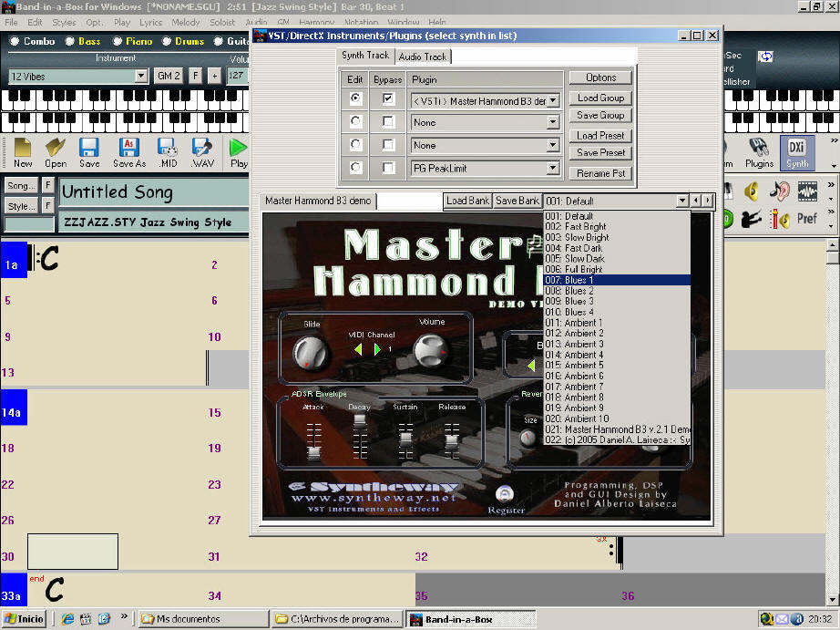Switch to Audio Track tab
This screenshot has width=840, height=630.
coord(423,57)
